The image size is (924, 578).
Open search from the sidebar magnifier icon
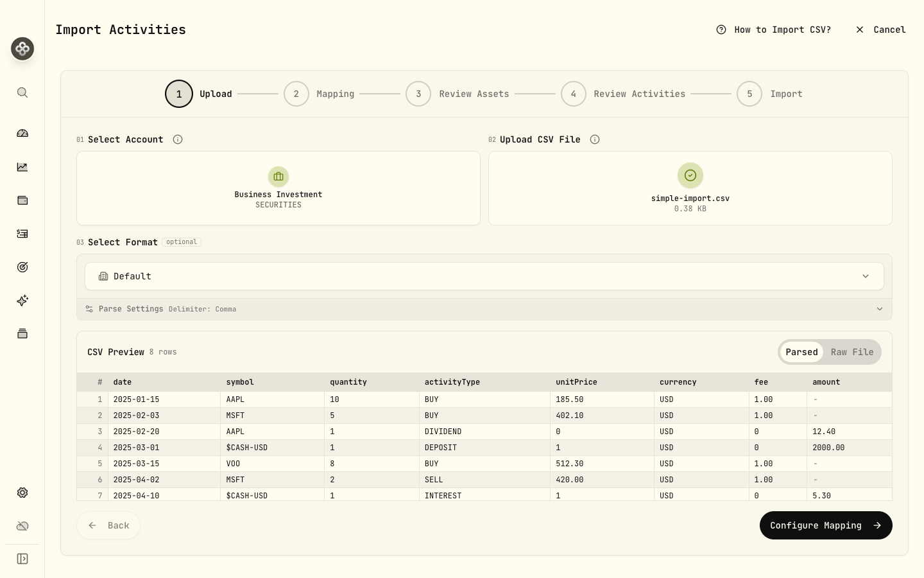coord(22,92)
